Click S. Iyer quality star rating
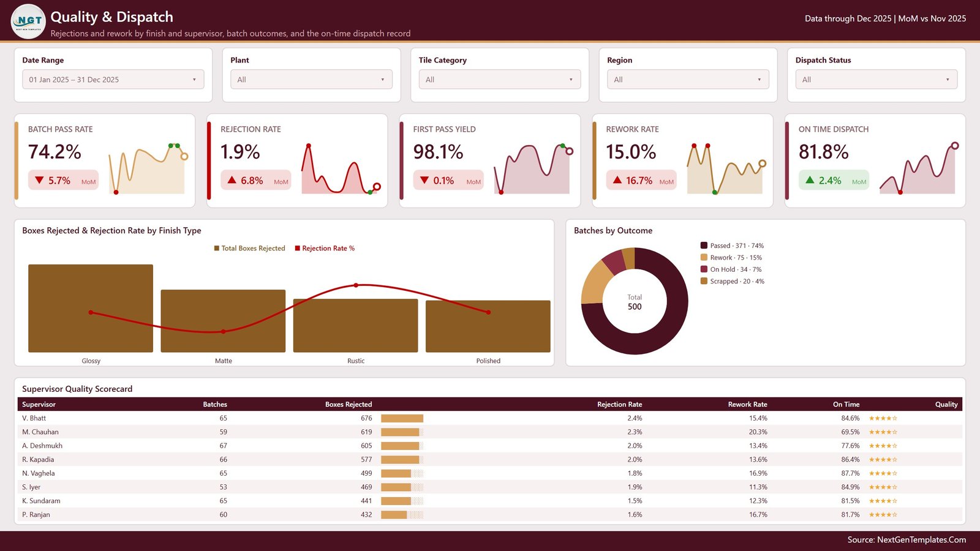Screen dimensions: 980x551 coord(883,487)
